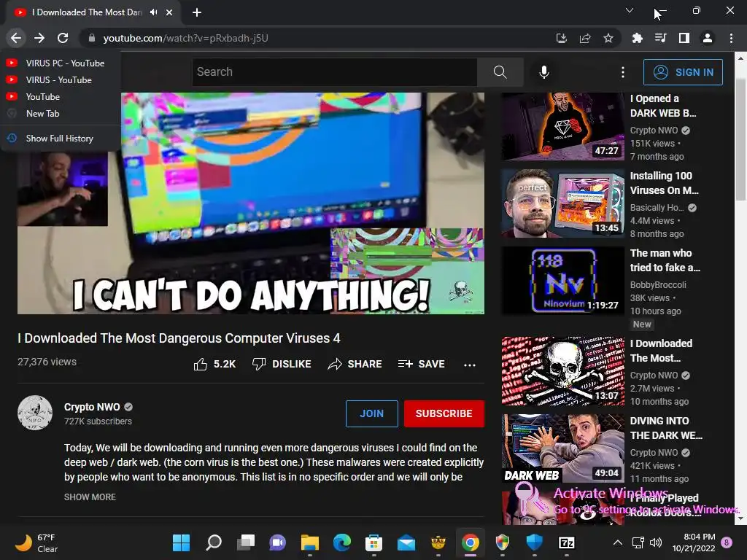
Task: Click the browser back arrow
Action: pyautogui.click(x=16, y=38)
